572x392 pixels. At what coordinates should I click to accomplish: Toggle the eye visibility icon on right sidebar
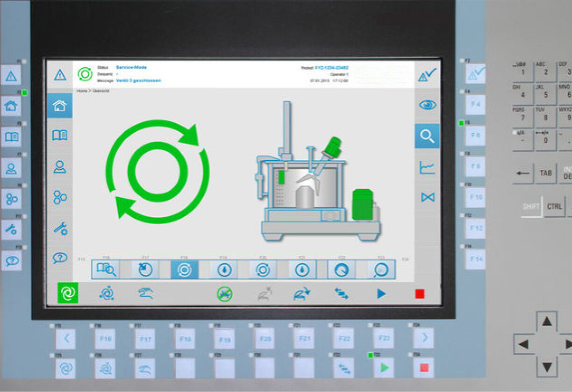point(427,106)
